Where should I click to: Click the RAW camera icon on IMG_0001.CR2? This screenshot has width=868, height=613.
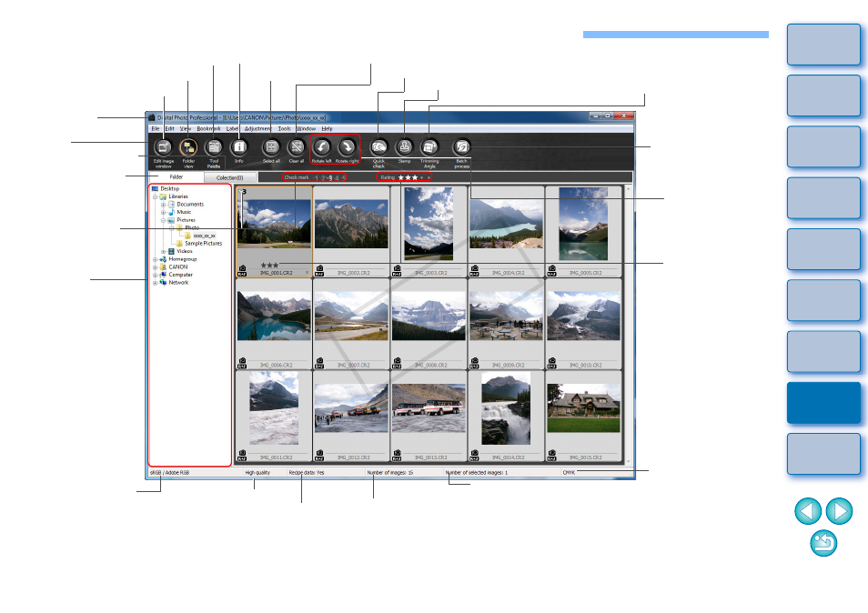tap(242, 270)
